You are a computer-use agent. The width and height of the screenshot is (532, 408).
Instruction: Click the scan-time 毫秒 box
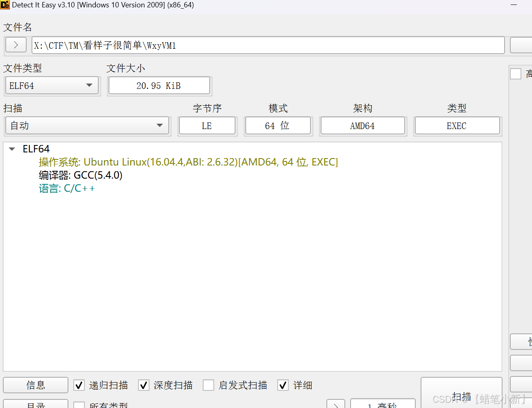[383, 404]
